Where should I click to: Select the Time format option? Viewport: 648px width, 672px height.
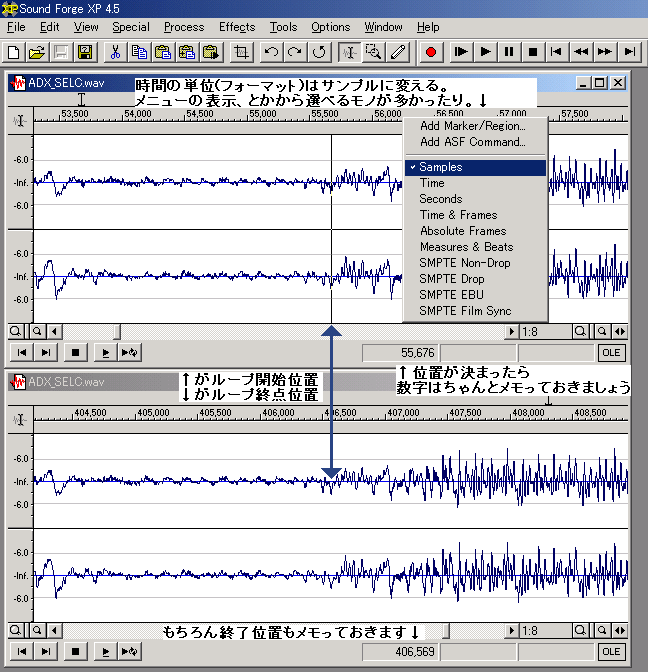(475, 183)
